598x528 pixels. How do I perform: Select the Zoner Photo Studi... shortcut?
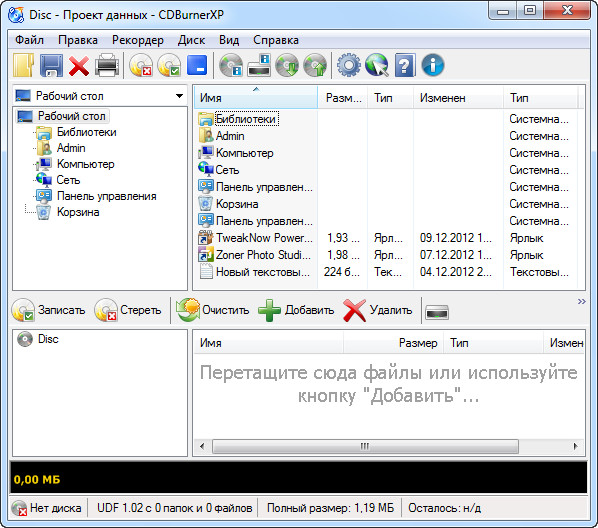[255, 255]
